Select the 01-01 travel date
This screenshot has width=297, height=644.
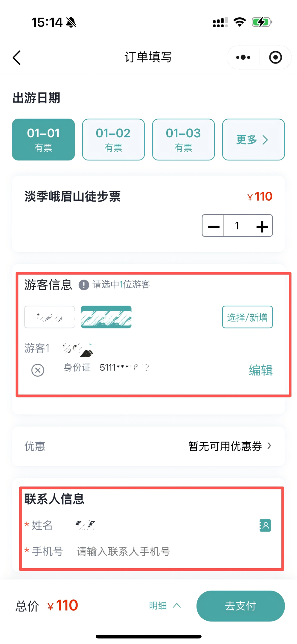[43, 139]
